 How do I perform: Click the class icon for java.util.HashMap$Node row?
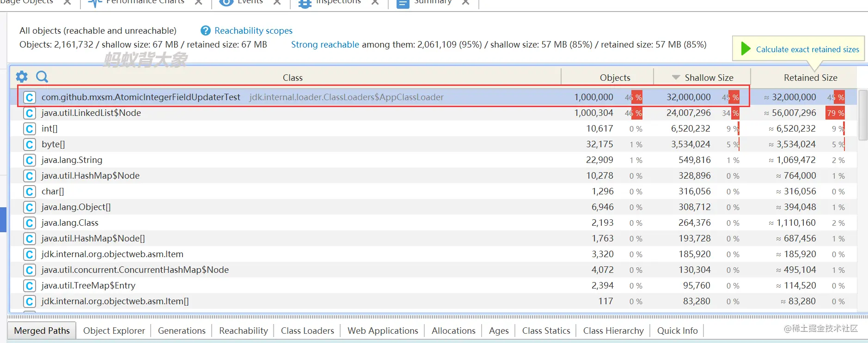pyautogui.click(x=30, y=176)
